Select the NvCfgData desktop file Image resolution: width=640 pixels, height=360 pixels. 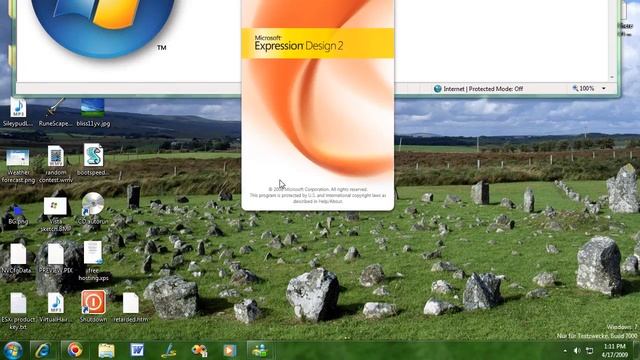(18, 258)
